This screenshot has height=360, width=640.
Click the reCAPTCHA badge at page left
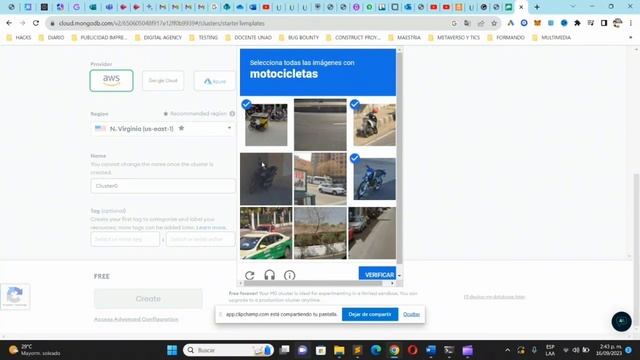pos(15,296)
